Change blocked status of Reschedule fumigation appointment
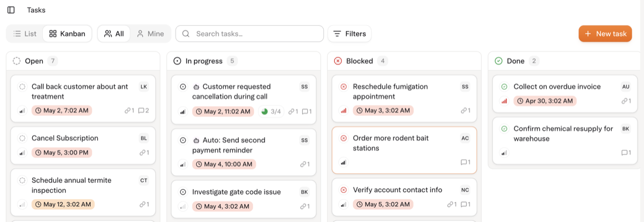Image resolution: width=644 pixels, height=222 pixels. (344, 87)
